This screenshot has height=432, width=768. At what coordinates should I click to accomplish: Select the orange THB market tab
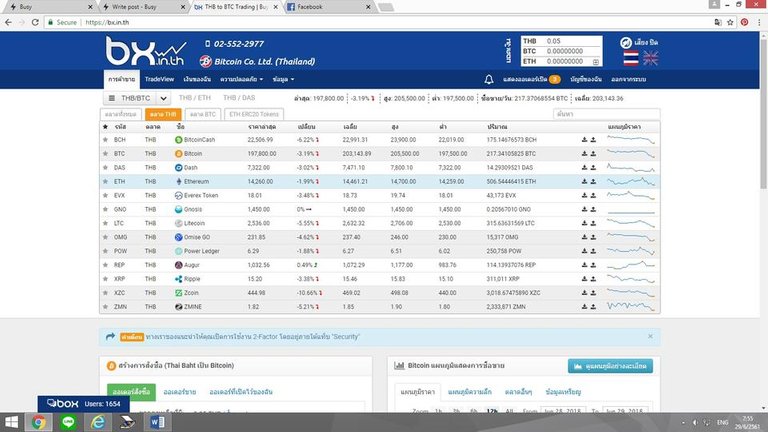point(163,114)
